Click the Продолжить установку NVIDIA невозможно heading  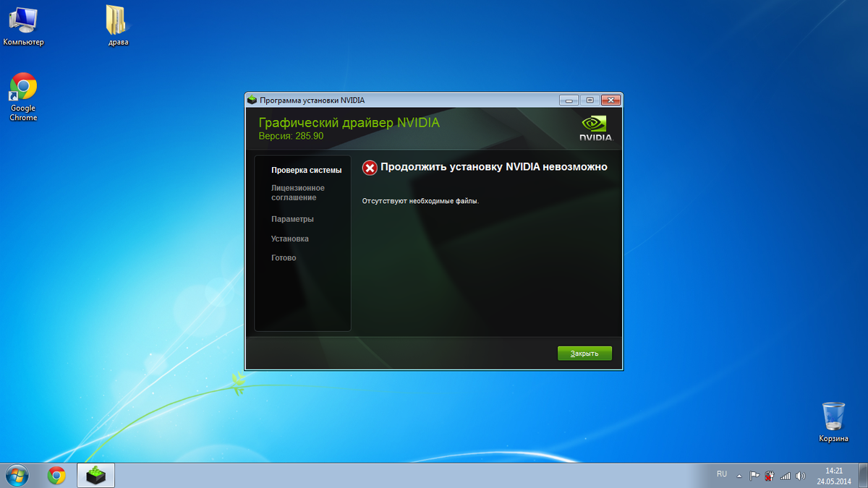[494, 167]
